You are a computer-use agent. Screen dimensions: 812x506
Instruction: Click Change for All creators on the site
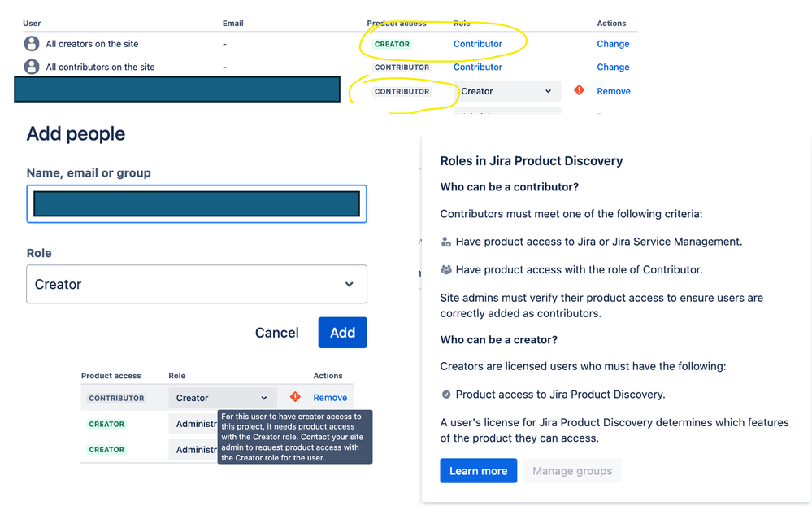pyautogui.click(x=613, y=44)
